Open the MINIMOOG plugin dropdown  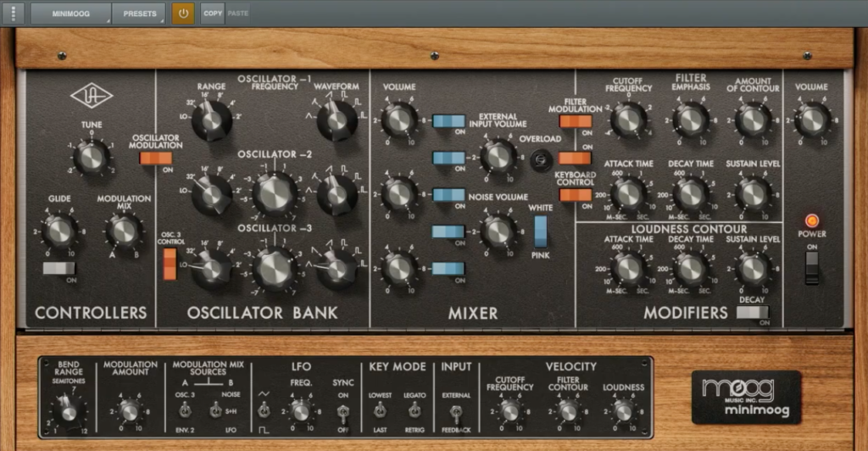[x=71, y=14]
